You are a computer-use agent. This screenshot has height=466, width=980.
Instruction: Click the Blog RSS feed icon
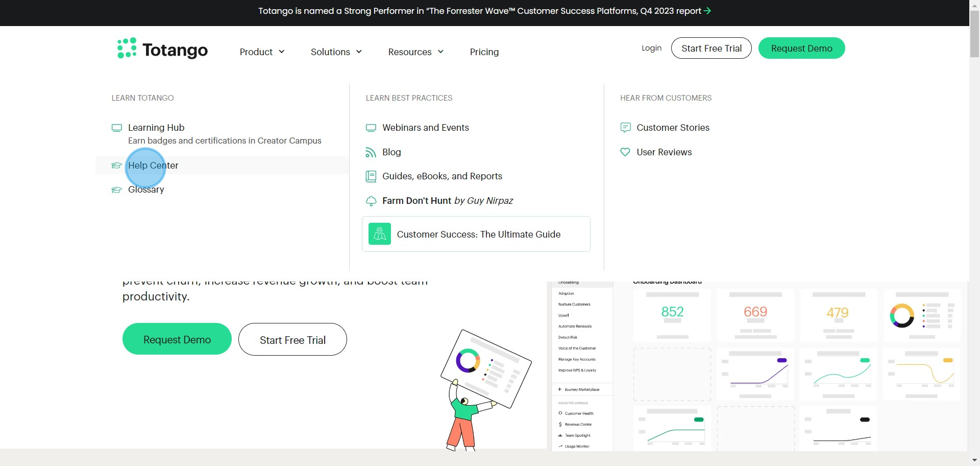pyautogui.click(x=371, y=152)
